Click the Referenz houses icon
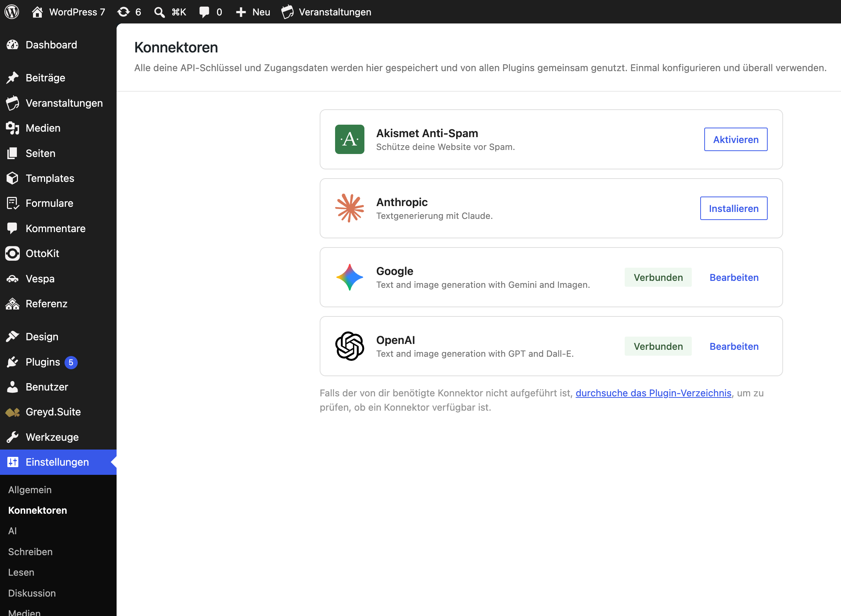 [x=13, y=304]
